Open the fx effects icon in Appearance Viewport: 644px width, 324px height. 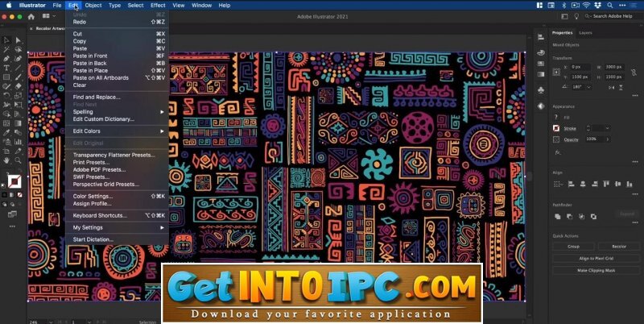pos(557,152)
